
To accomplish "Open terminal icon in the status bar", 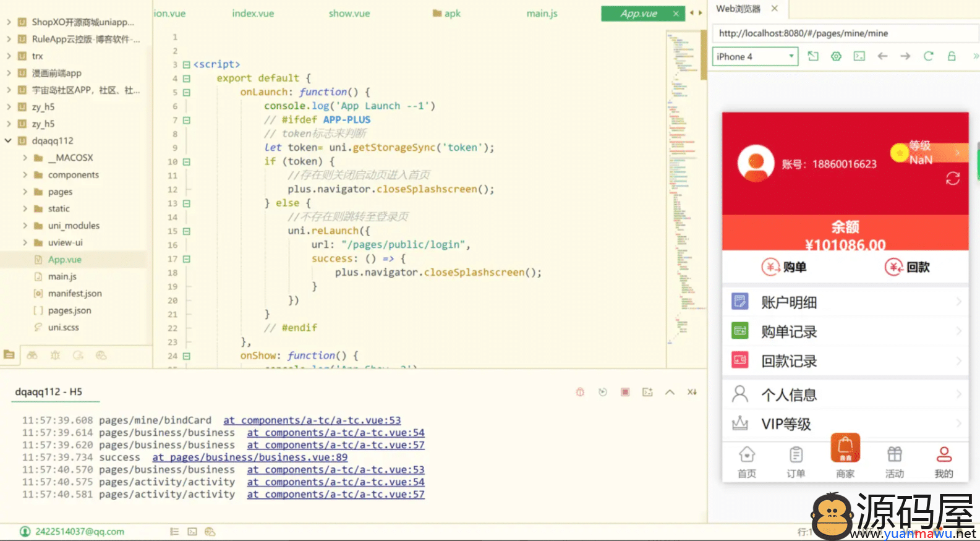I will click(192, 531).
